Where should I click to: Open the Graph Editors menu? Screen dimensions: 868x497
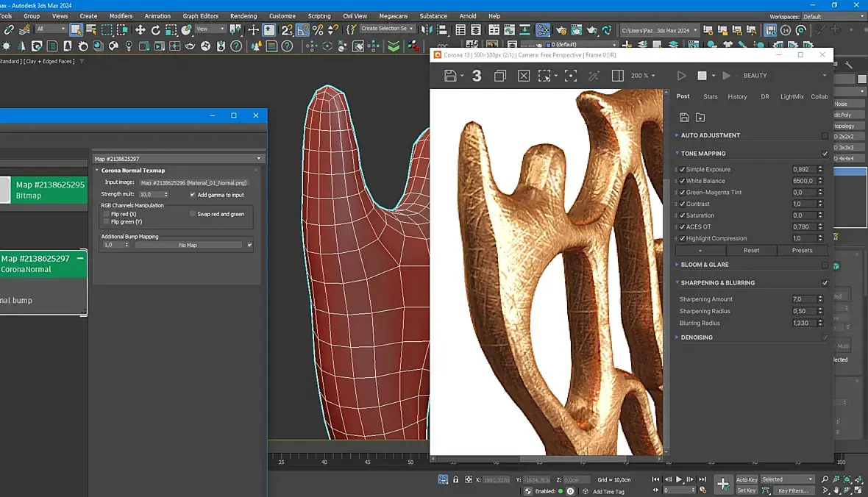pos(200,16)
